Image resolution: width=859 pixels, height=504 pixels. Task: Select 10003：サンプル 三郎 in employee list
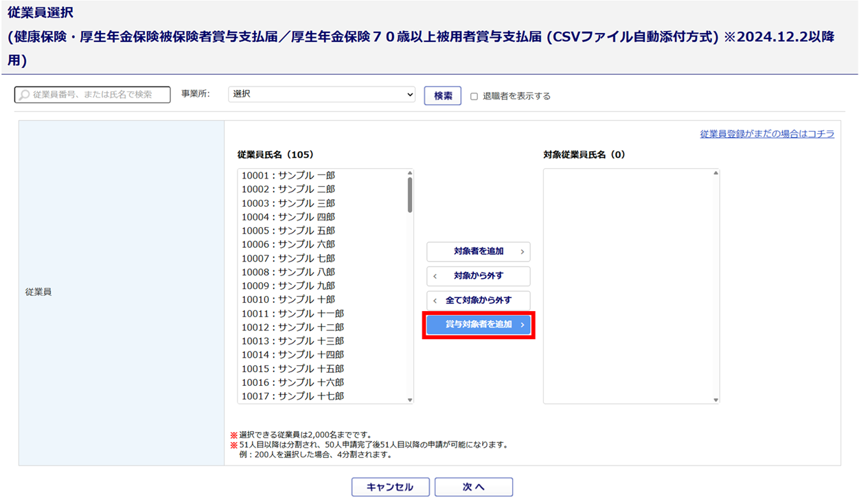click(322, 203)
